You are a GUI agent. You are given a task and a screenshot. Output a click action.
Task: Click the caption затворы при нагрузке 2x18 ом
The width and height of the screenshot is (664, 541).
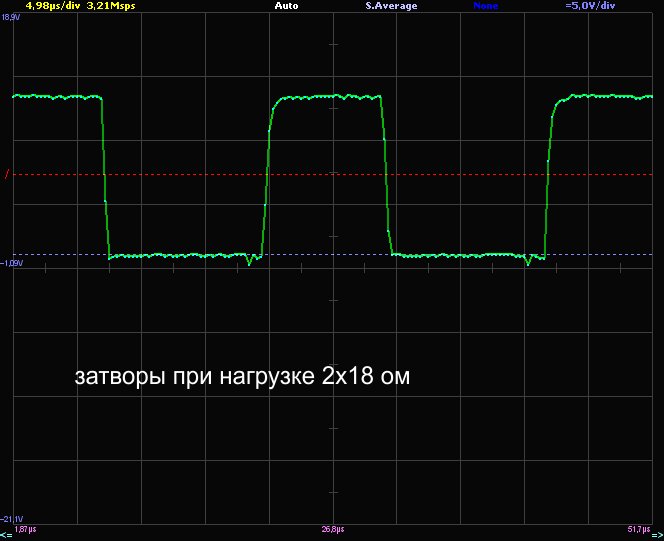coord(242,376)
